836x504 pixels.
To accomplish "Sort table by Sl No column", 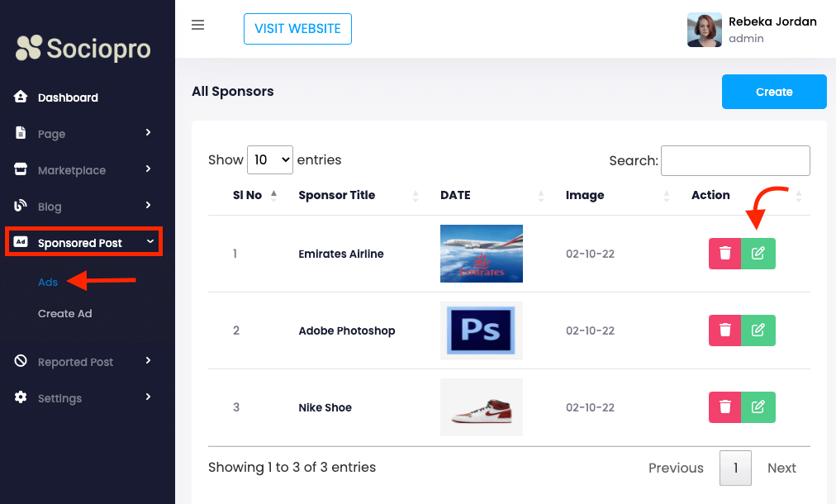I will click(x=247, y=196).
